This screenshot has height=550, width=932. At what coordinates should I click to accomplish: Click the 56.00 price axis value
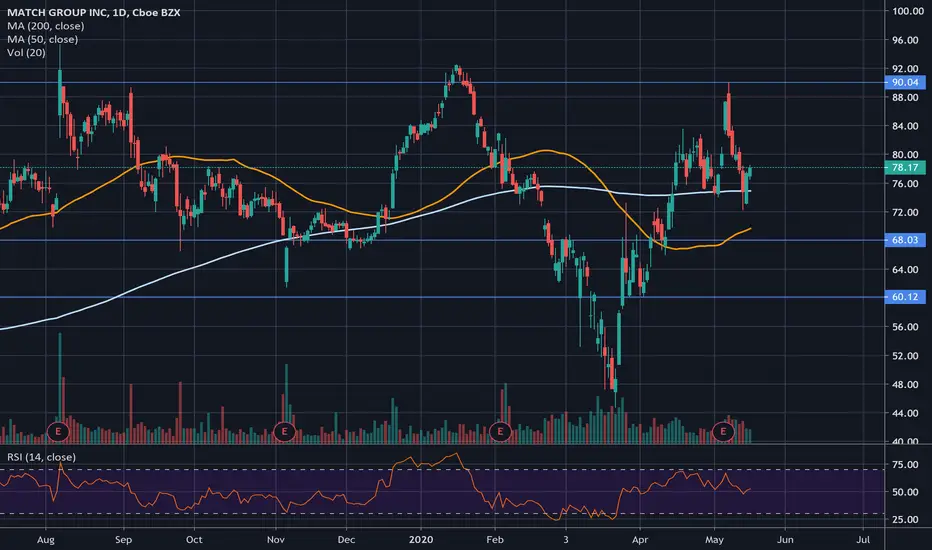click(905, 327)
